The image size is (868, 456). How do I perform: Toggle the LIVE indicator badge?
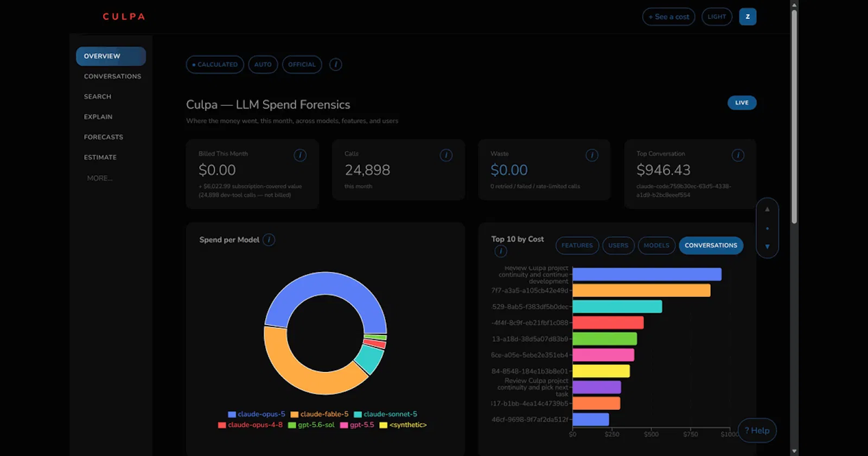click(x=742, y=103)
